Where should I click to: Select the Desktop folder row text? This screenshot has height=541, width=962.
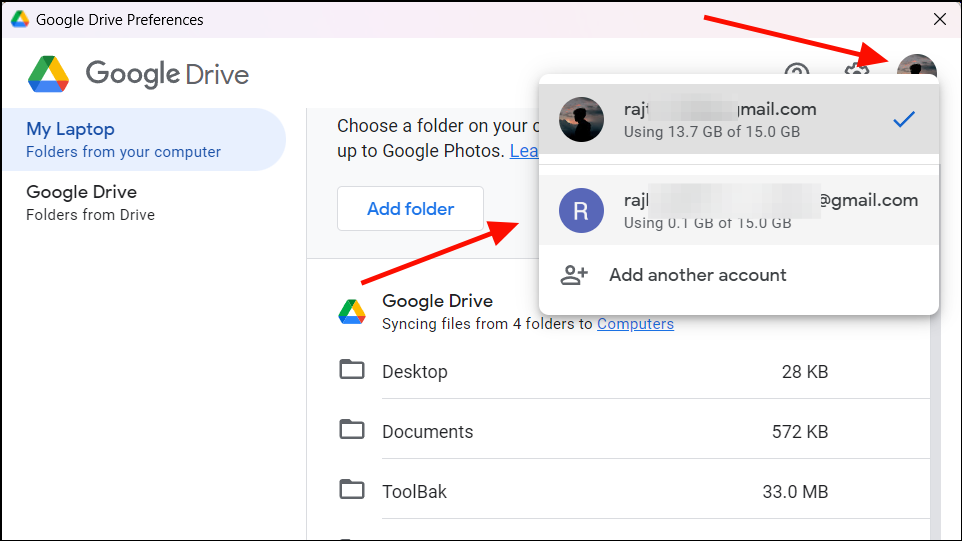pos(415,372)
